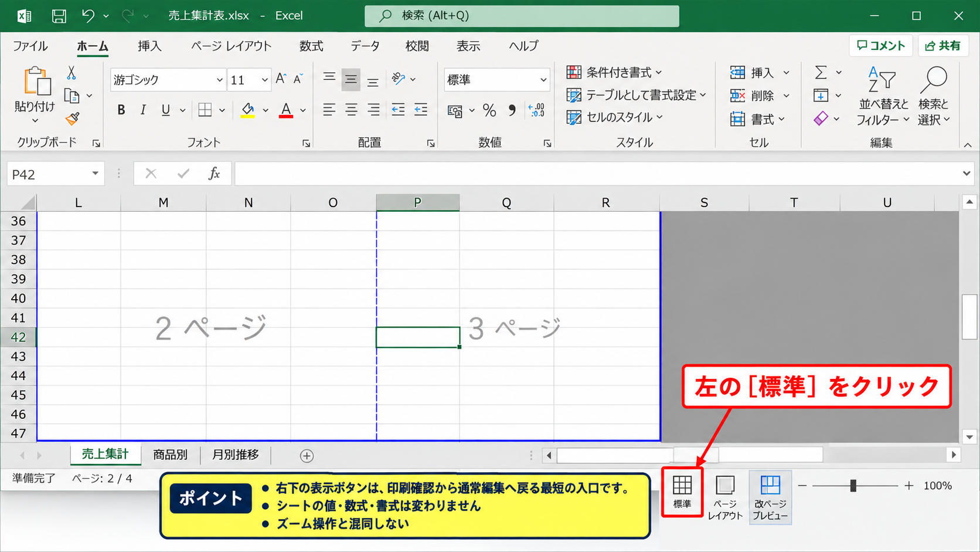Click the コメント button

pos(881,46)
